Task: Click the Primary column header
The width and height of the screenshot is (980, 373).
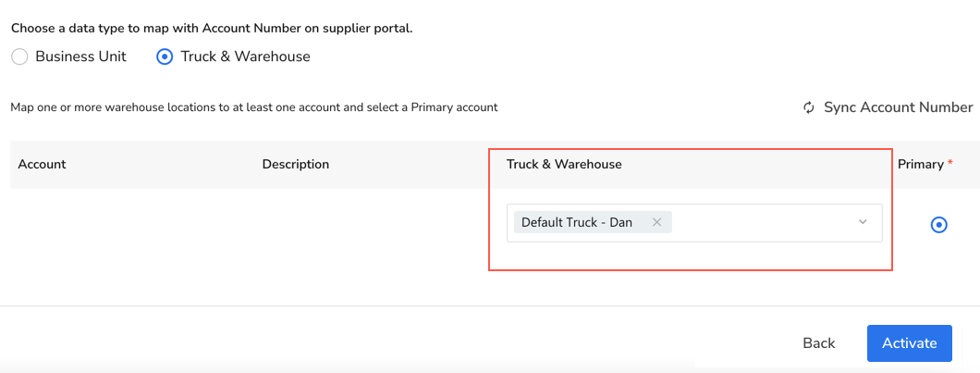Action: [920, 164]
